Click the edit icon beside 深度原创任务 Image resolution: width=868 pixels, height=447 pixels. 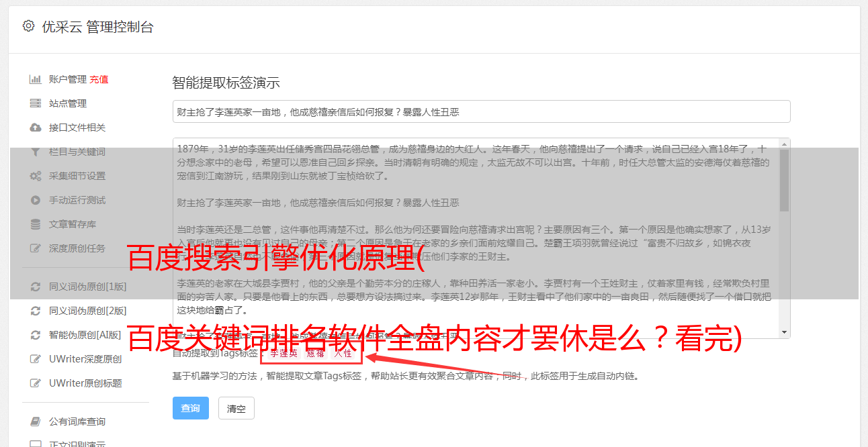tap(36, 248)
